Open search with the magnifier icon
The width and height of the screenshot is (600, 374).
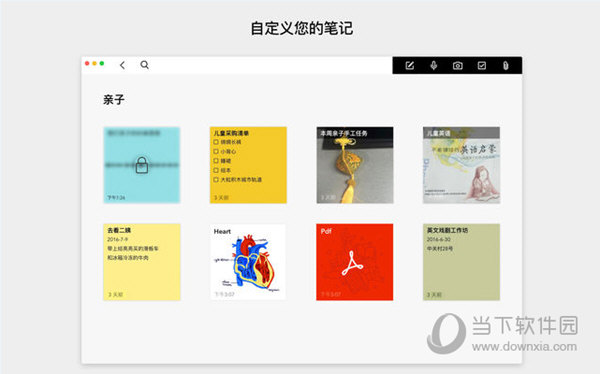pos(144,65)
